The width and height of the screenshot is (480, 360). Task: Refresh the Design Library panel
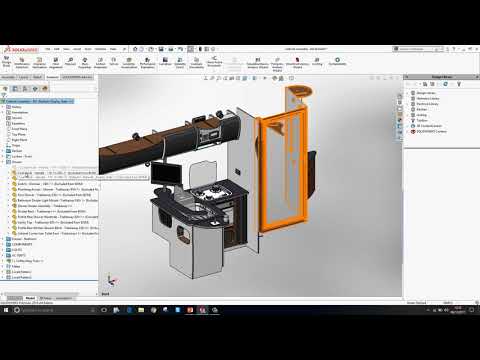(x=445, y=84)
